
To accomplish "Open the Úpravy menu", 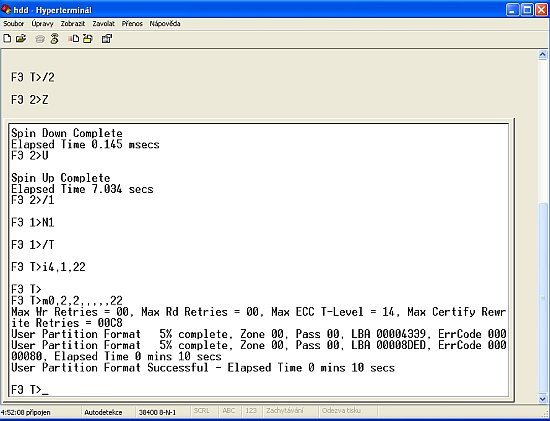I will 42,24.
